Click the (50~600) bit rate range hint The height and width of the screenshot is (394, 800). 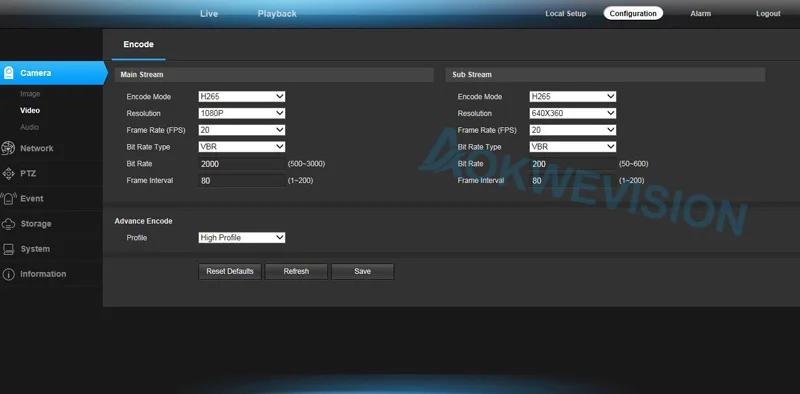(634, 164)
